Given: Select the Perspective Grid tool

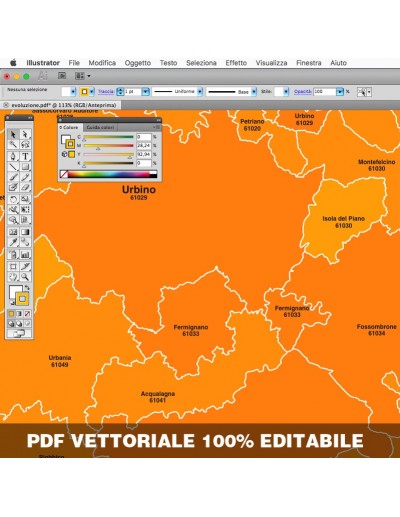Looking at the screenshot, I should point(25,220).
